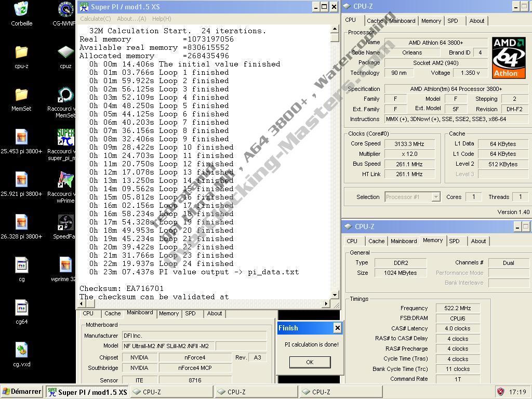The image size is (532, 399).
Task: Switch to Memory tab in top CPU-Z window
Action: pos(431,21)
